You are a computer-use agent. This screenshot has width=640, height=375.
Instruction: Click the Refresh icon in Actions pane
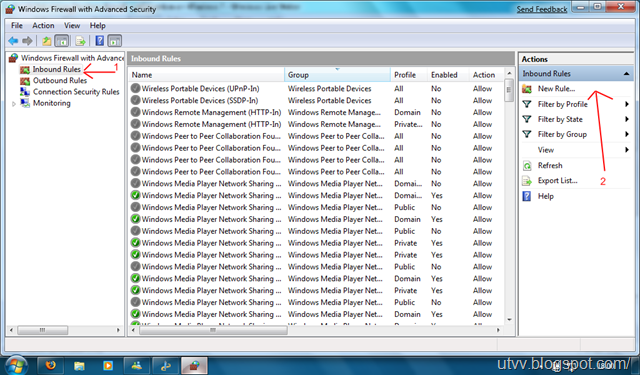527,166
